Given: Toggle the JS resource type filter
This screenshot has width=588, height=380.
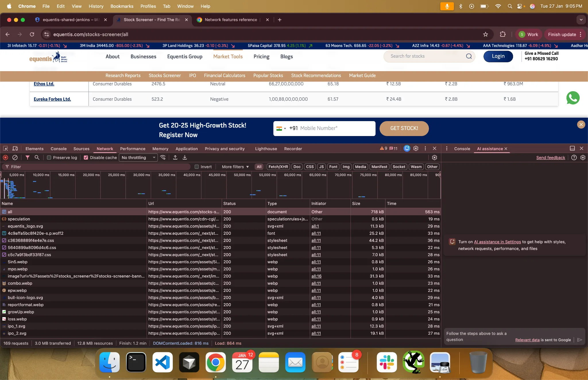Looking at the screenshot, I should tap(322, 167).
